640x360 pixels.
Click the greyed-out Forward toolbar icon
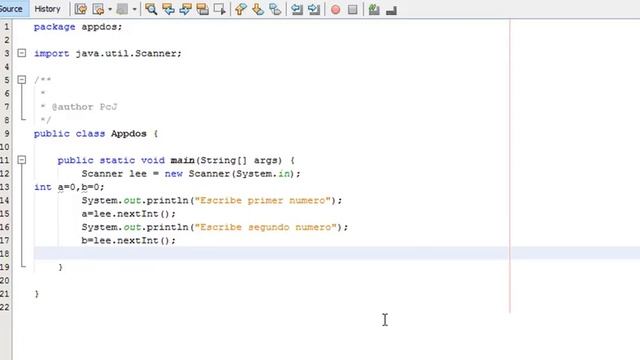(122, 9)
